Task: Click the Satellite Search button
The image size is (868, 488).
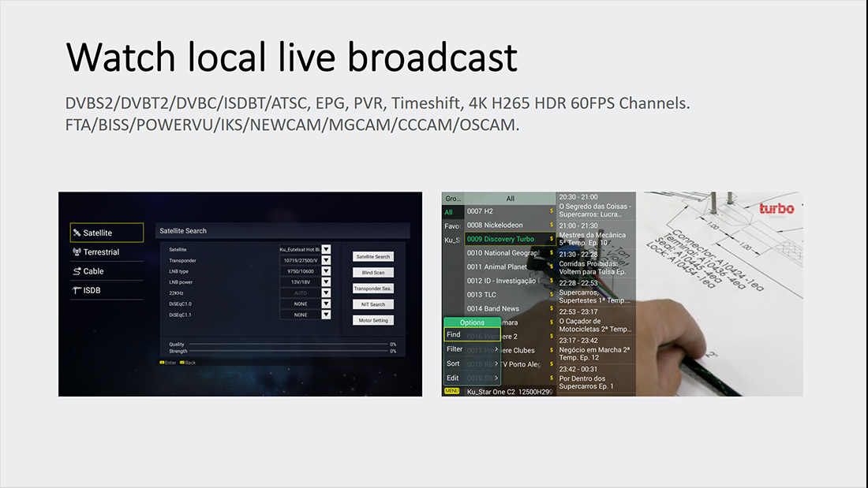Action: (373, 257)
